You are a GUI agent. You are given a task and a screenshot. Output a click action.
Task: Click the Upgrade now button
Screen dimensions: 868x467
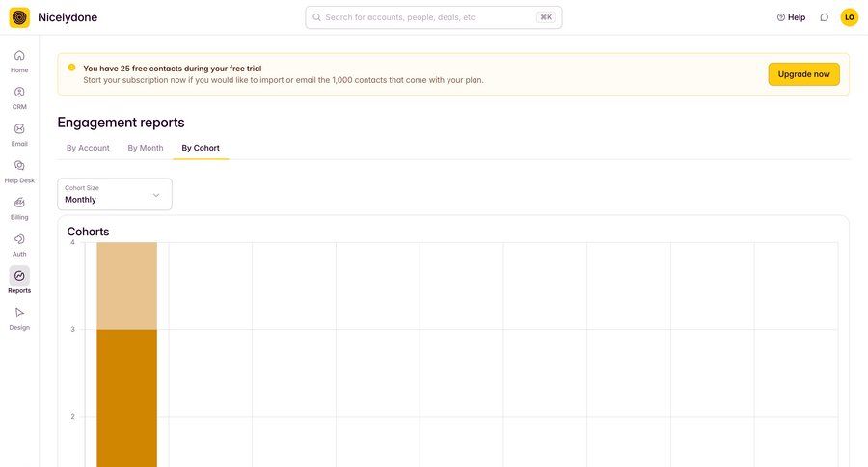coord(803,74)
